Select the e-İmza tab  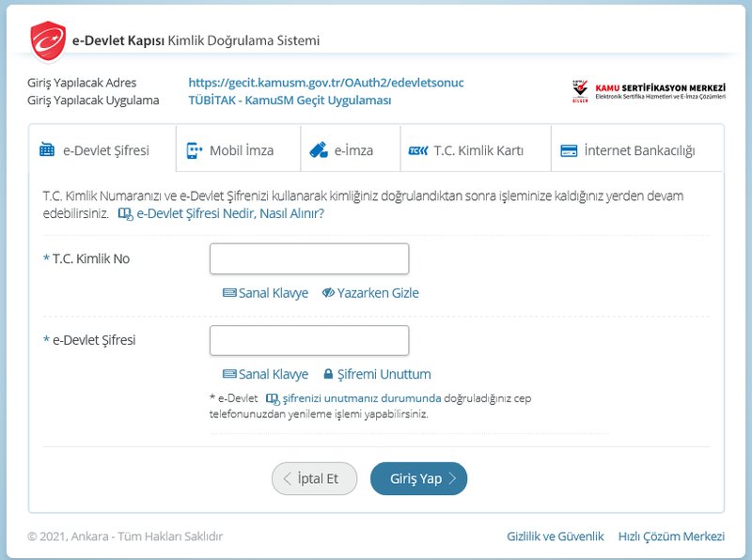click(342, 150)
